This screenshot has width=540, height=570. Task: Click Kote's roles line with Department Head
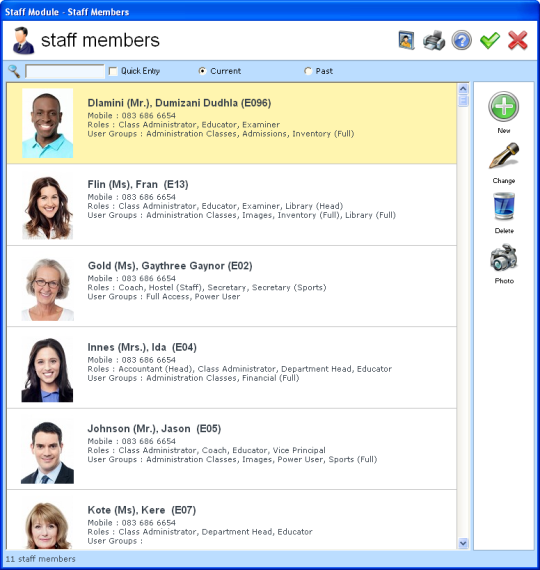[x=200, y=532]
